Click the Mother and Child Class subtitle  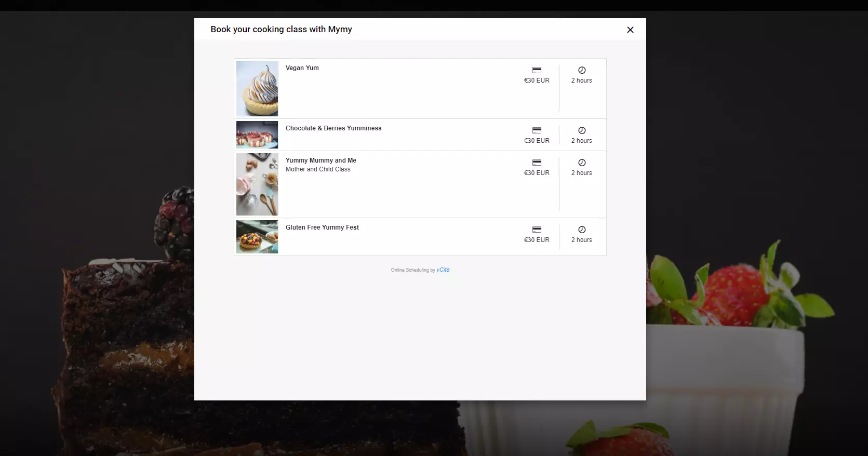coord(318,169)
